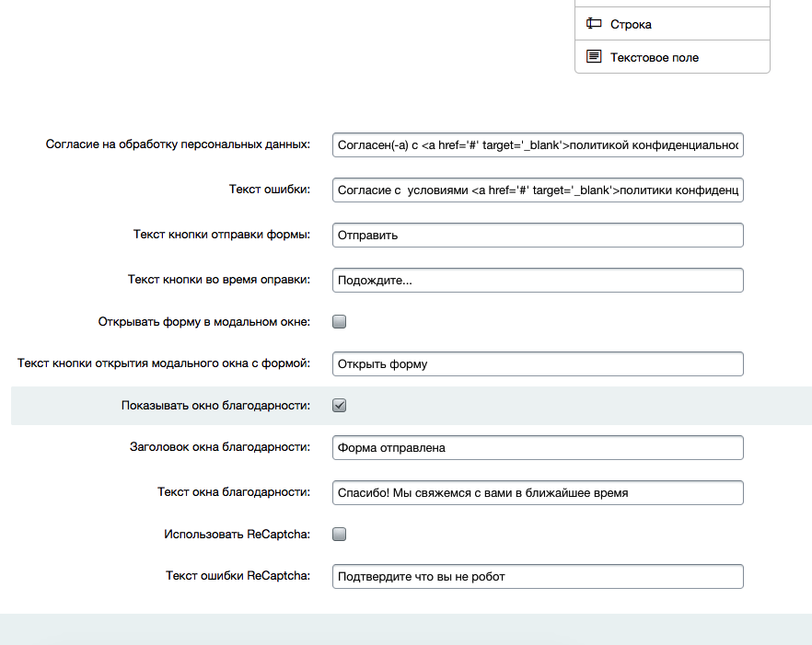The width and height of the screenshot is (812, 645).
Task: Click the Открыть форму text field
Action: point(538,363)
